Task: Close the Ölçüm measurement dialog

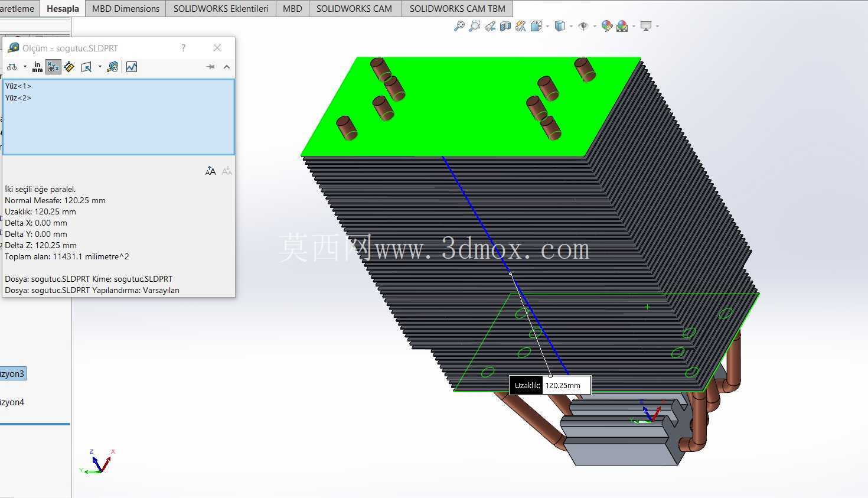Action: (x=217, y=48)
